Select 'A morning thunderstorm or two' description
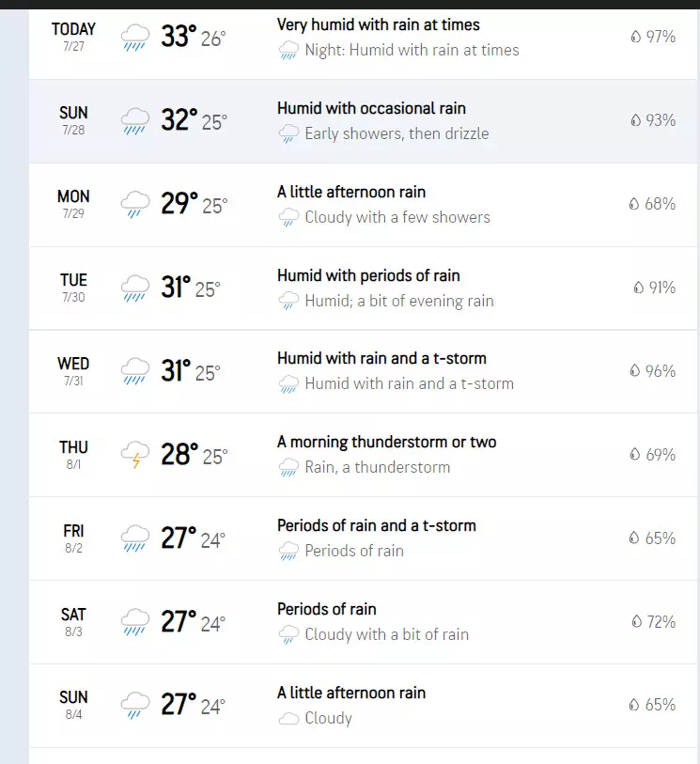The image size is (700, 764). 386,442
